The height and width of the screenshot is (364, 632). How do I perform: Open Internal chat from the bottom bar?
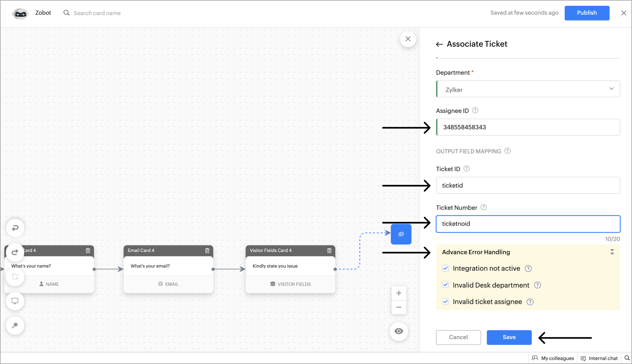(599, 358)
